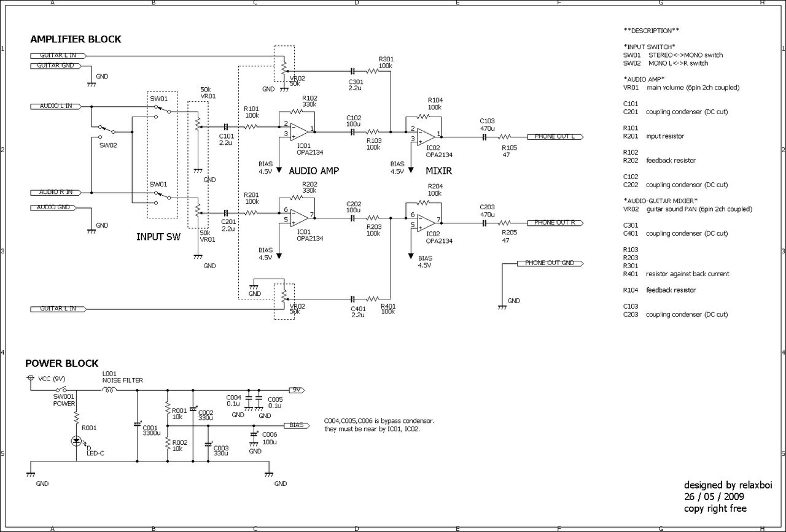Click 'STEREO<->MONO switch' description line

(685, 55)
